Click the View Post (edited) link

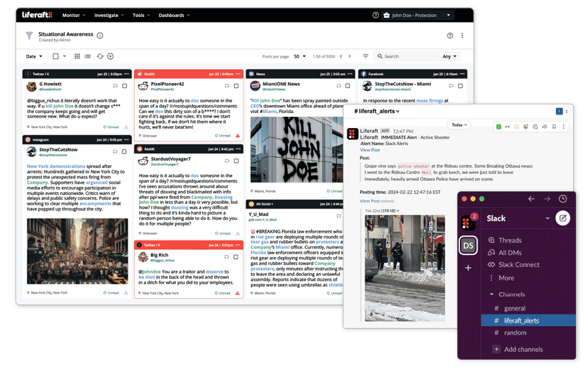click(369, 201)
